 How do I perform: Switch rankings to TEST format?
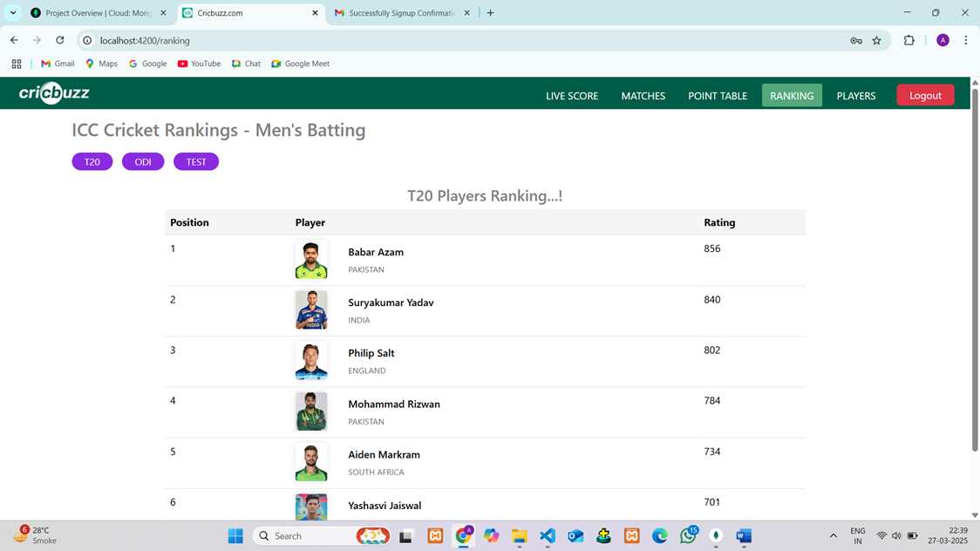point(196,162)
